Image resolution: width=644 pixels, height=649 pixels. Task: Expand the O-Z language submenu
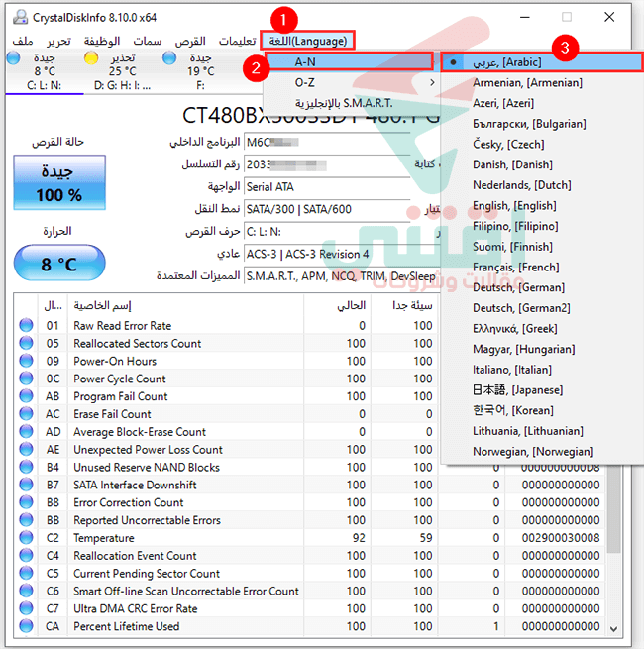(x=352, y=82)
